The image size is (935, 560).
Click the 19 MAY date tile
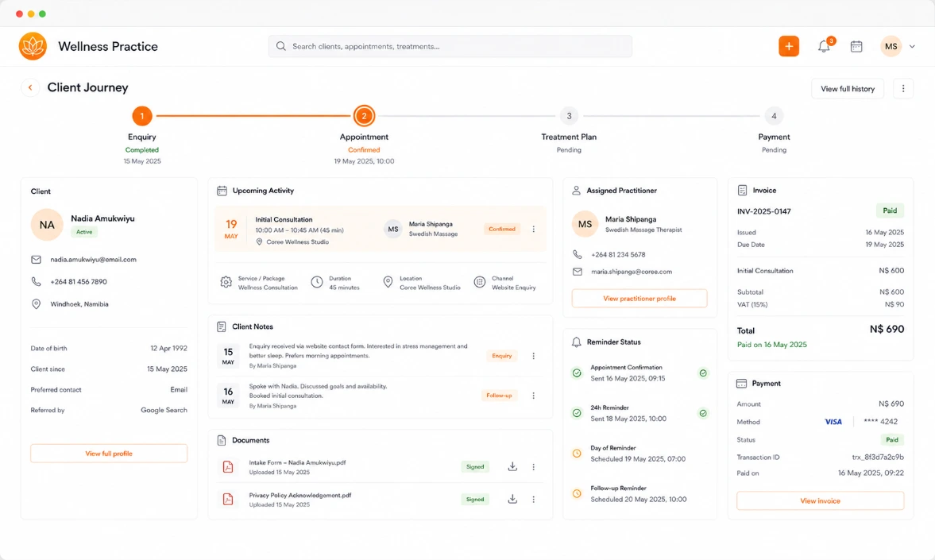tap(231, 229)
